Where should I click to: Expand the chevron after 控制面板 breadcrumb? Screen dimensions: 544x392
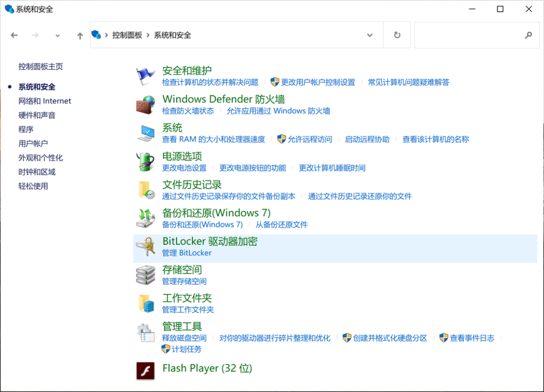(148, 35)
